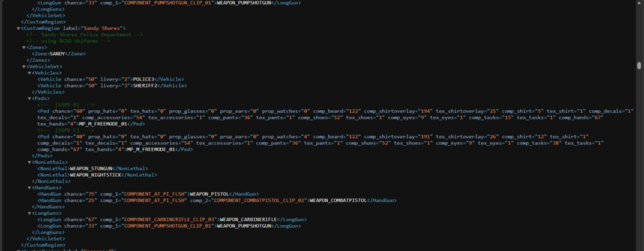Click the closing </HandGuns> tag
The image size is (644, 251).
pos(48,207)
